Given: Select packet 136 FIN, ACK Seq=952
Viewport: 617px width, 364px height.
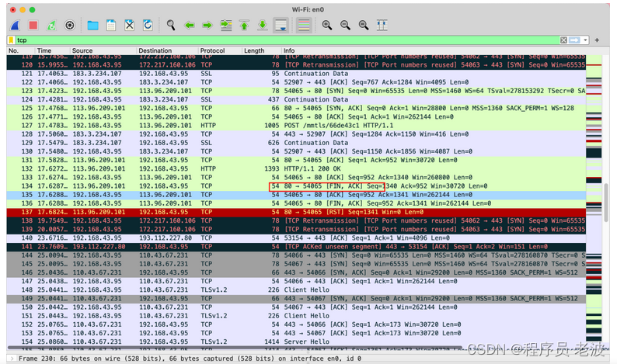Looking at the screenshot, I should pyautogui.click(x=296, y=203).
